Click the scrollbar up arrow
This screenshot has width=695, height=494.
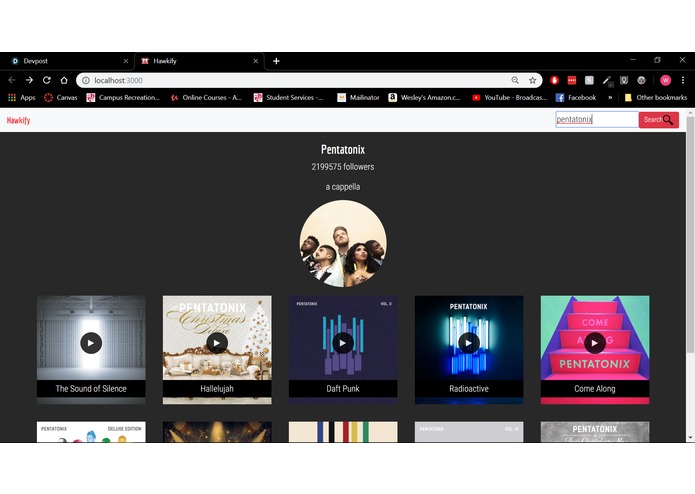click(690, 113)
